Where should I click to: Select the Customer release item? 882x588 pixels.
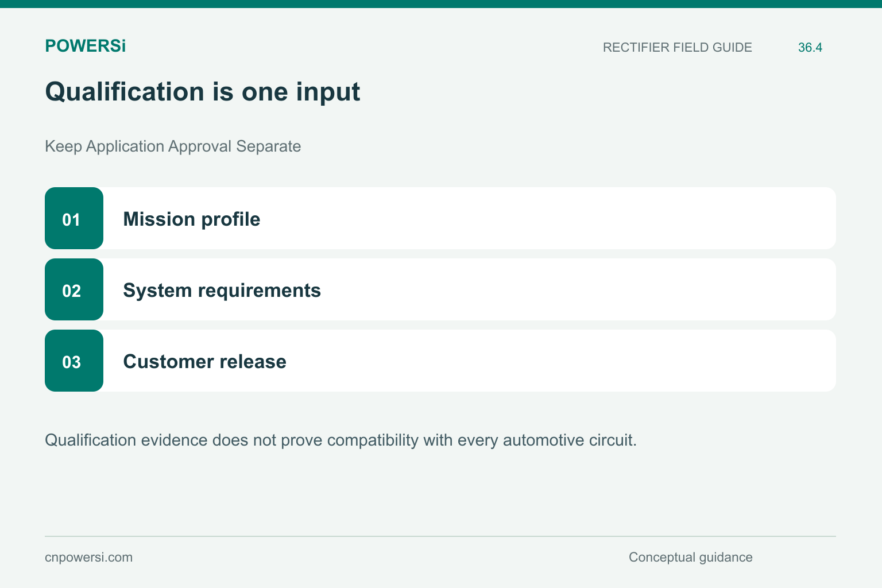click(440, 361)
